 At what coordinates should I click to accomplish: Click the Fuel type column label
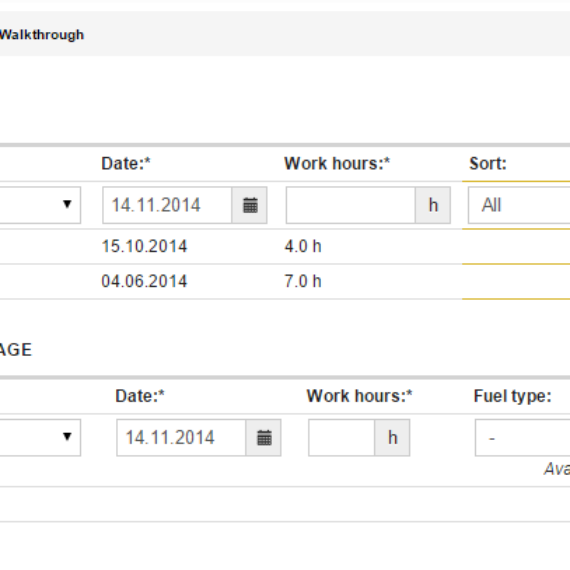pos(513,396)
